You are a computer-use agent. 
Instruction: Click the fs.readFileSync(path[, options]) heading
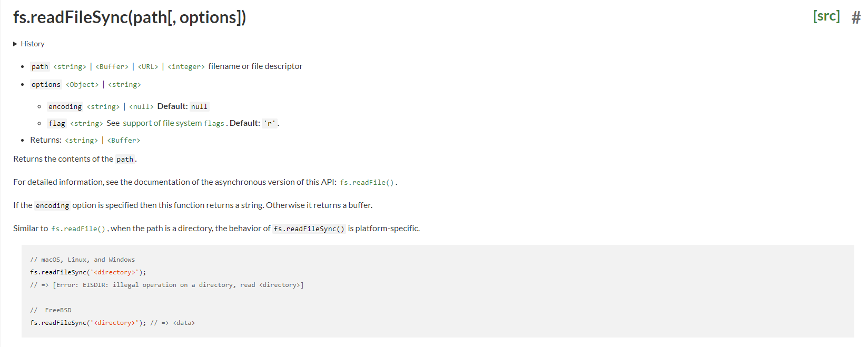click(x=130, y=17)
